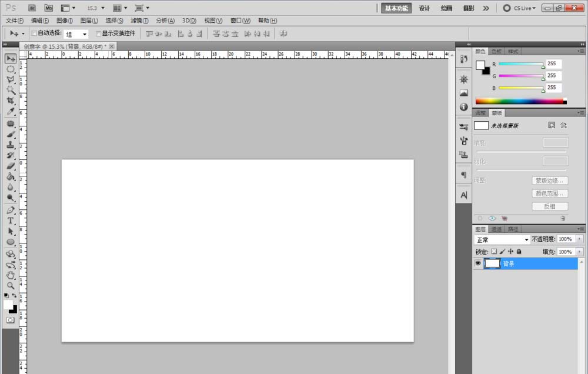Select the Eyedropper tool
Image resolution: width=588 pixels, height=374 pixels.
11,111
